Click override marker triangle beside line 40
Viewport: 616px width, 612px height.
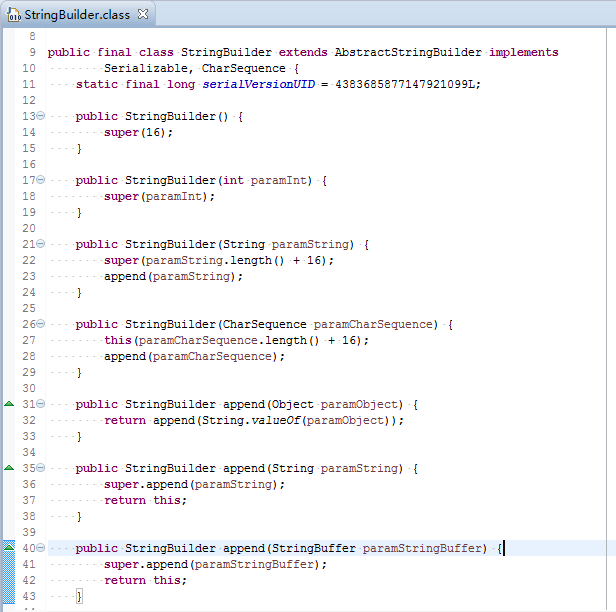coord(9,546)
